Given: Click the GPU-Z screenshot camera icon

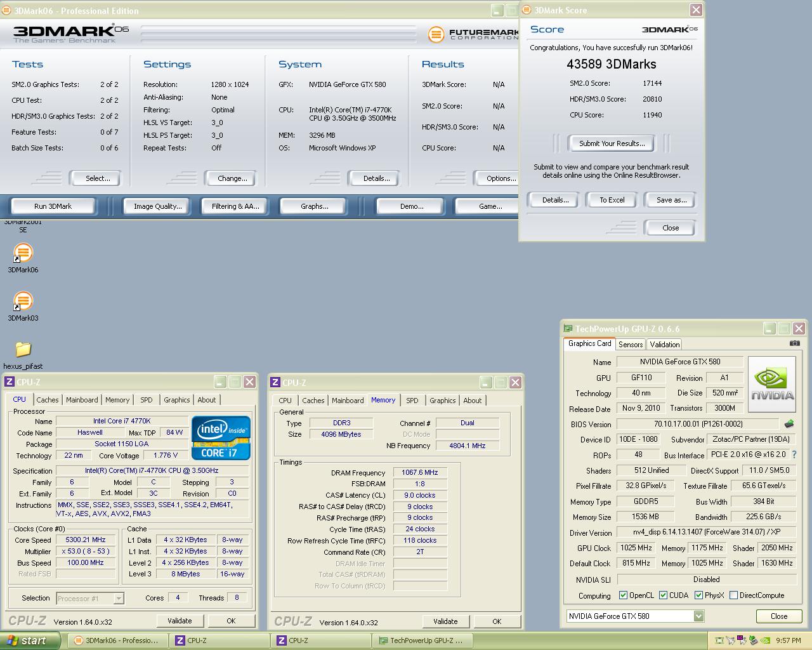Looking at the screenshot, I should [x=794, y=343].
